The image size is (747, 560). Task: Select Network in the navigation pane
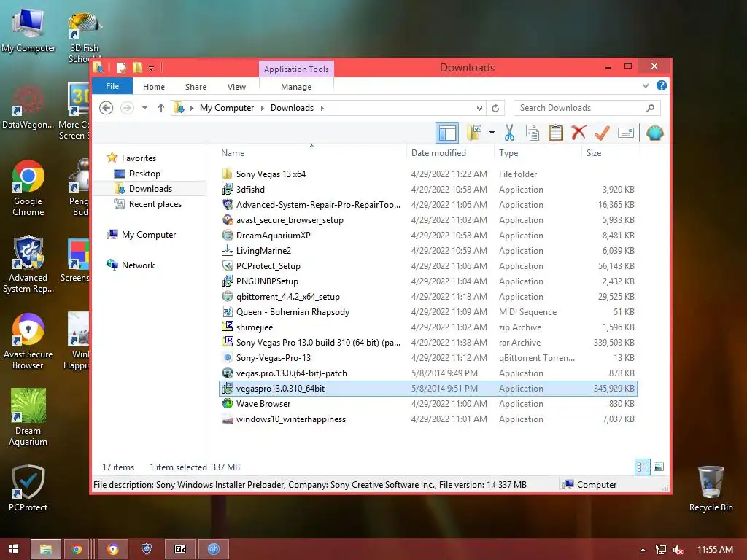(138, 265)
